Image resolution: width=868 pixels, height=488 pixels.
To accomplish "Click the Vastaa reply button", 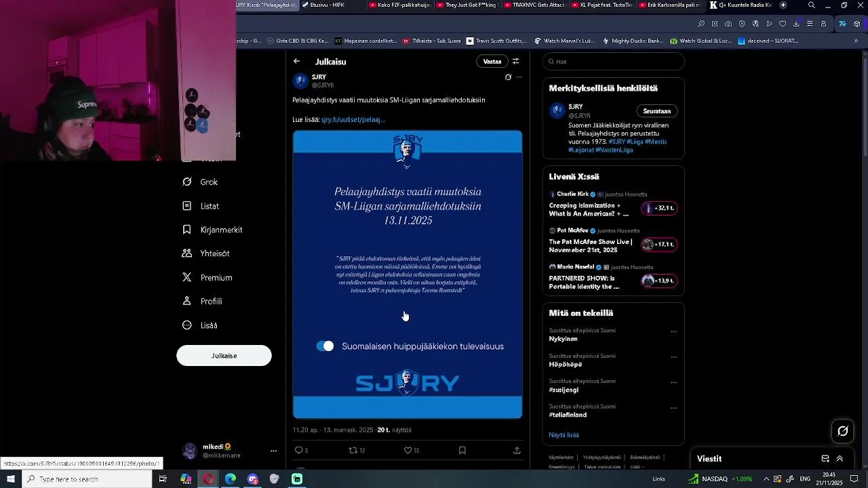I will pos(492,61).
